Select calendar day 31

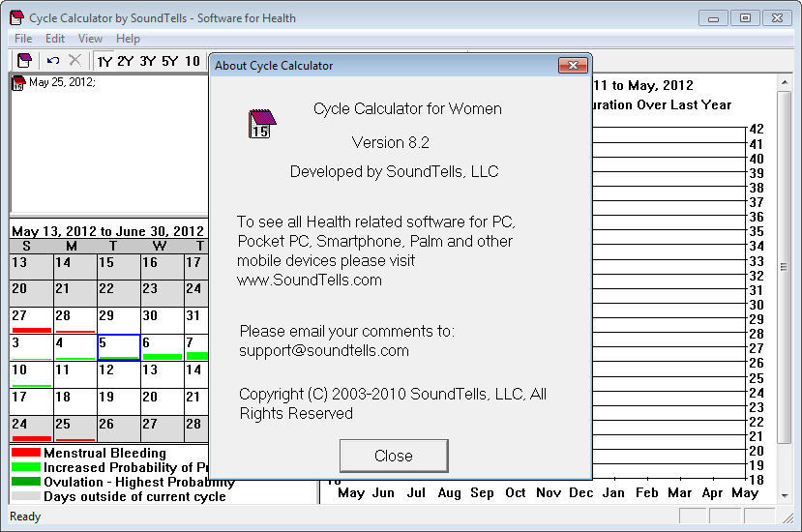pos(196,320)
